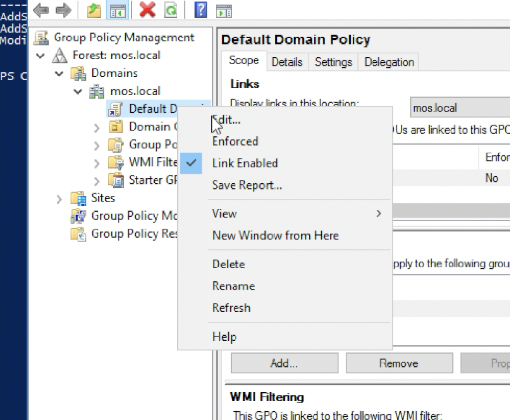Click the Forward arrow toolbar icon
The height and width of the screenshot is (420, 510).
[62, 10]
